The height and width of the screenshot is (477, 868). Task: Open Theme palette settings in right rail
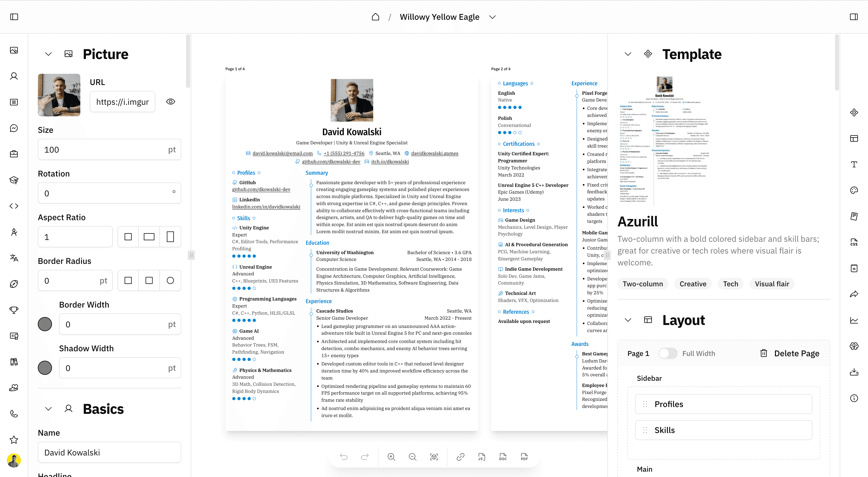(x=854, y=190)
